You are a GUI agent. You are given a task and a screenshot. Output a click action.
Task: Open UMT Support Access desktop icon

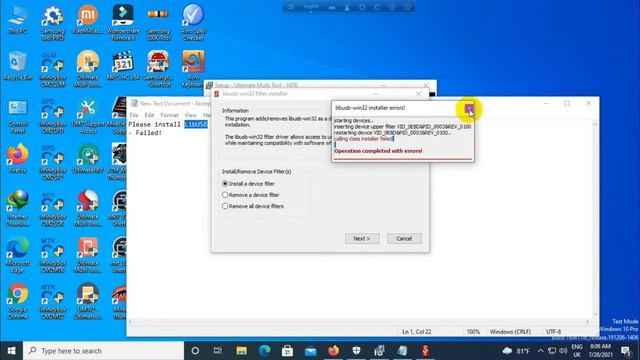(88, 116)
